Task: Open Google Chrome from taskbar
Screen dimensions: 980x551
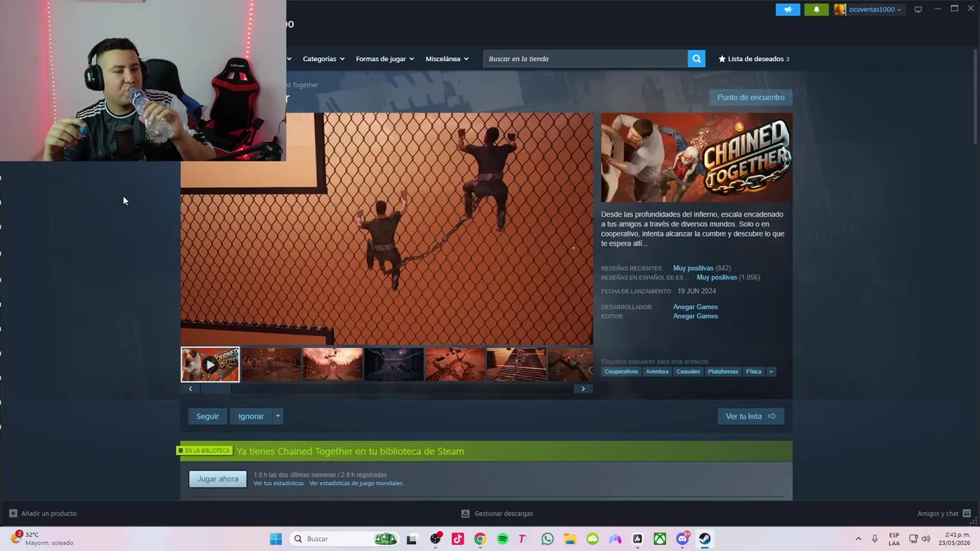Action: [480, 539]
